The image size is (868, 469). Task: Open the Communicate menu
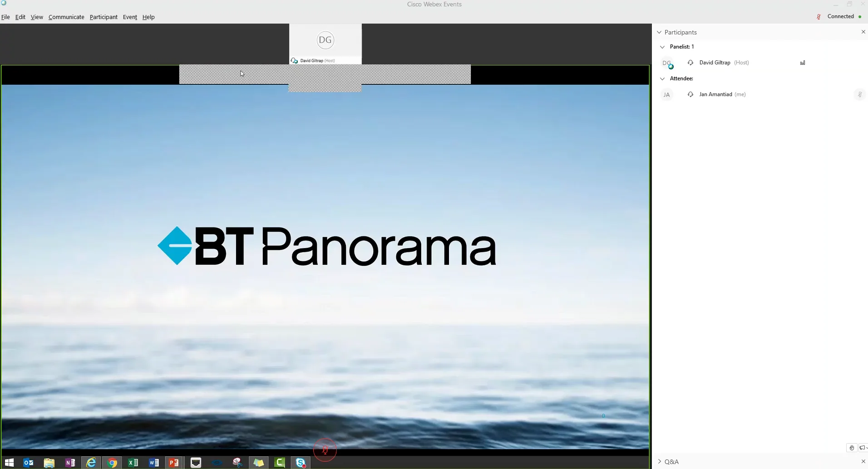[66, 17]
